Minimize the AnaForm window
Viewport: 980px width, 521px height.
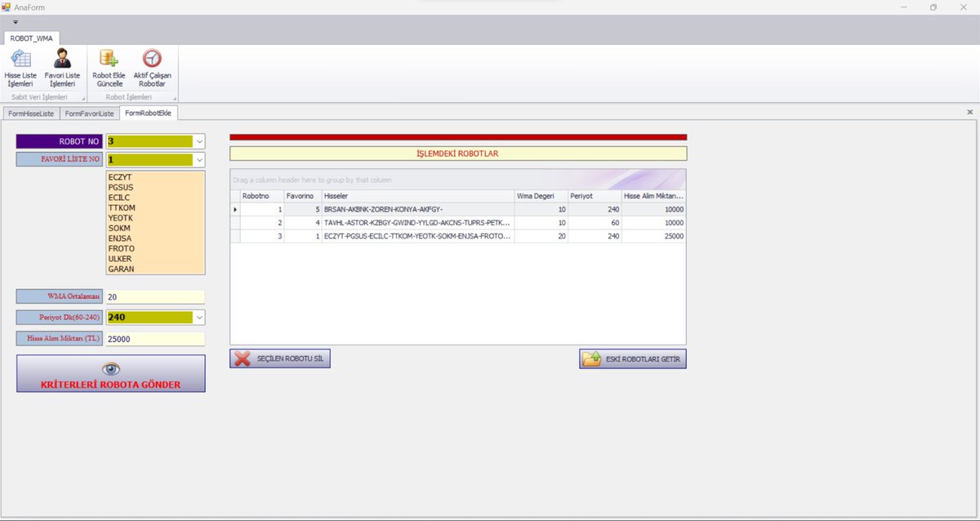click(x=906, y=7)
